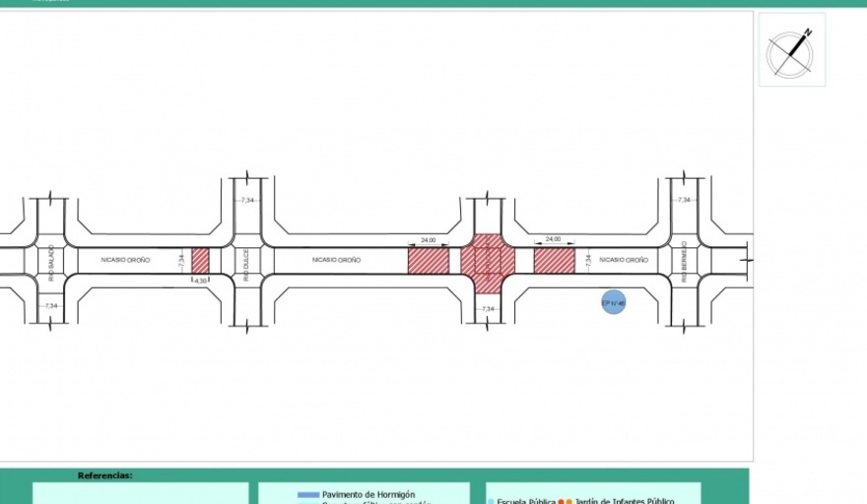Click the 4,30 dimension label
867x504 pixels.
point(200,282)
